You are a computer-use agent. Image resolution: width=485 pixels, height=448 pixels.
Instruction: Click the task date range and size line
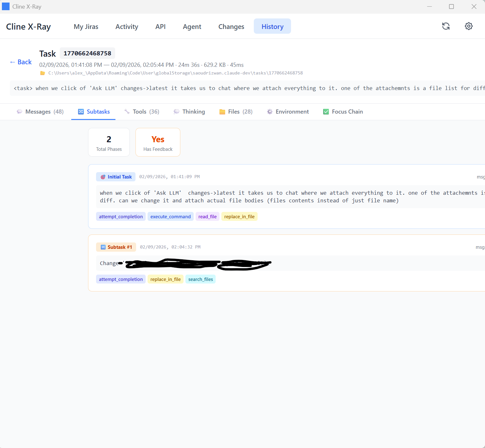(142, 65)
